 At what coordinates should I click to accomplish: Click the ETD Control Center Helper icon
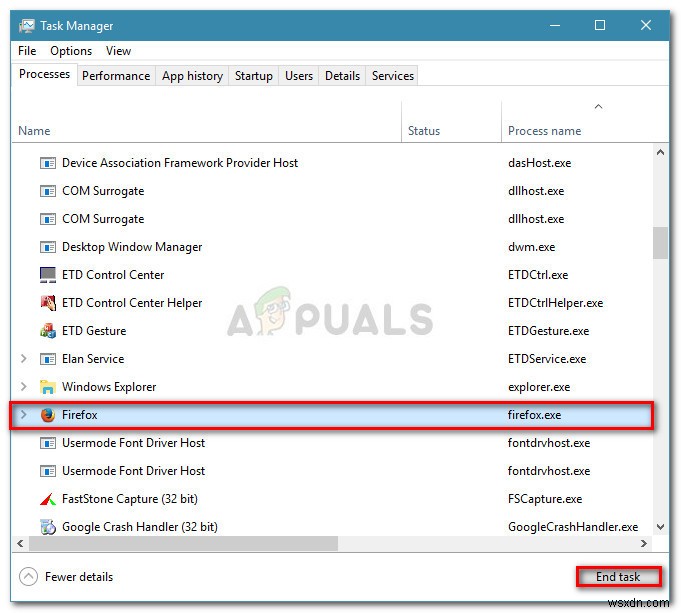tap(48, 303)
